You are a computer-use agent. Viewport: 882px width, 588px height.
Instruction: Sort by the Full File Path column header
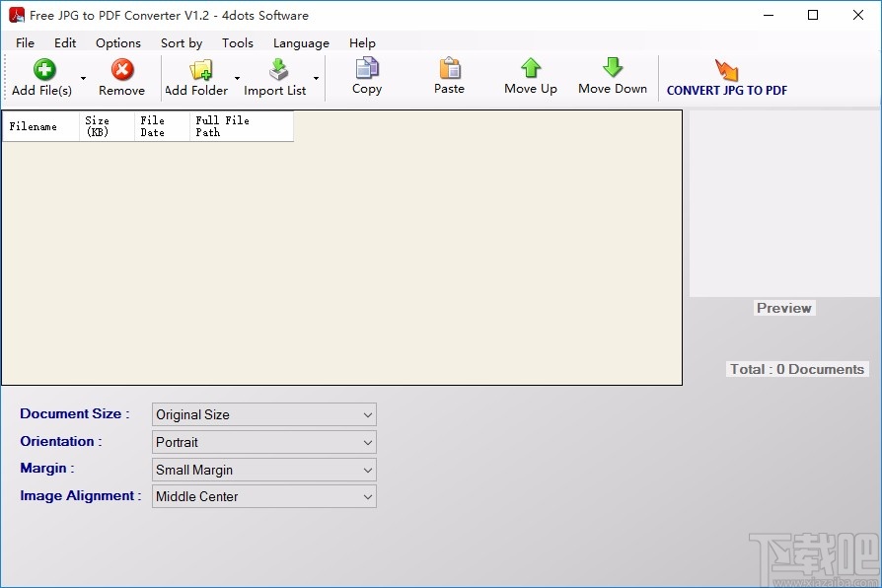tap(242, 126)
